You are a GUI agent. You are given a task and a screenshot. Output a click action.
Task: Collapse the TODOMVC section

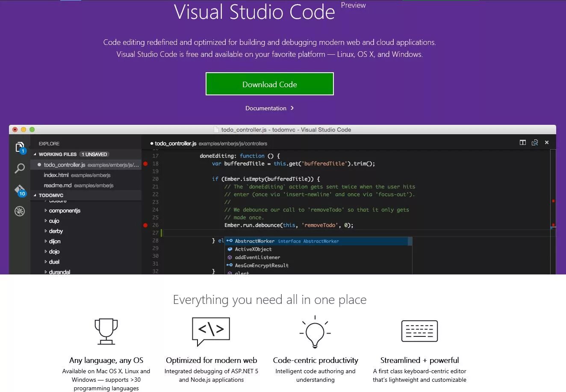(x=35, y=195)
